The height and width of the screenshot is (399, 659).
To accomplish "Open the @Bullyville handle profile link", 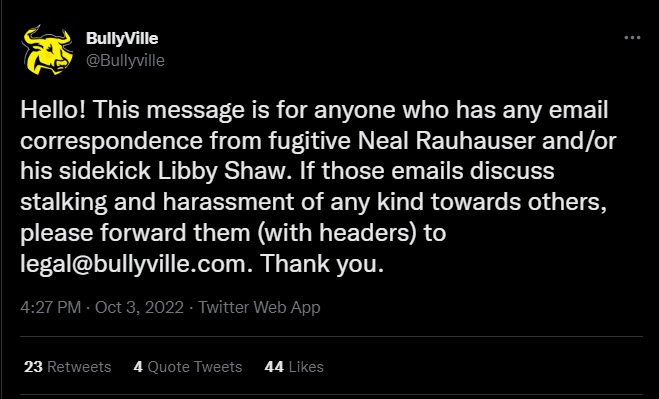I will click(125, 61).
